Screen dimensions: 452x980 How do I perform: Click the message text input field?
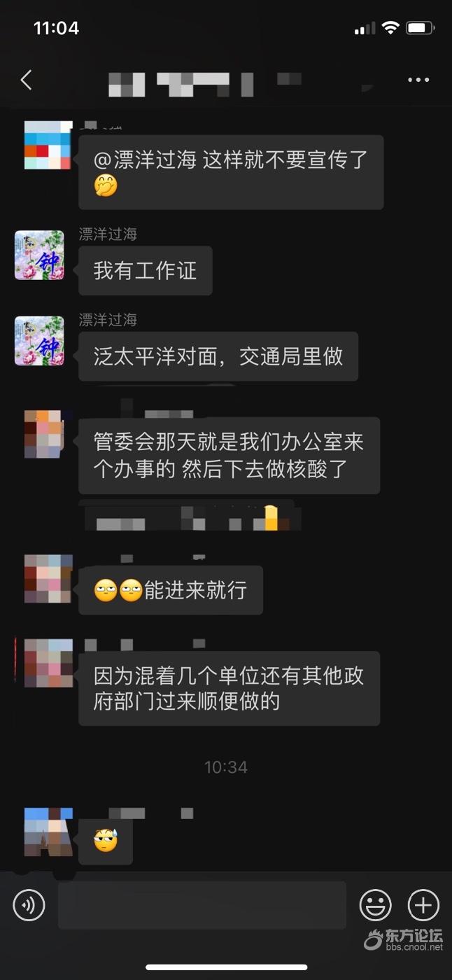(x=202, y=905)
